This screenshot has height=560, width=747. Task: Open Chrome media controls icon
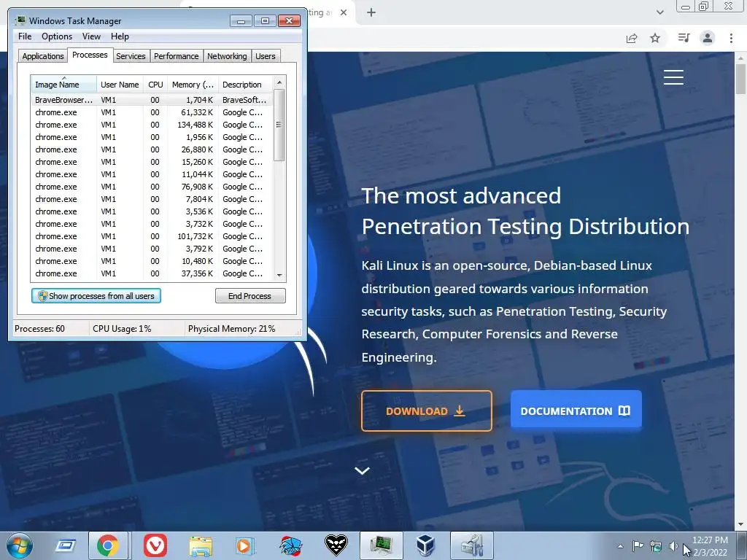(684, 38)
